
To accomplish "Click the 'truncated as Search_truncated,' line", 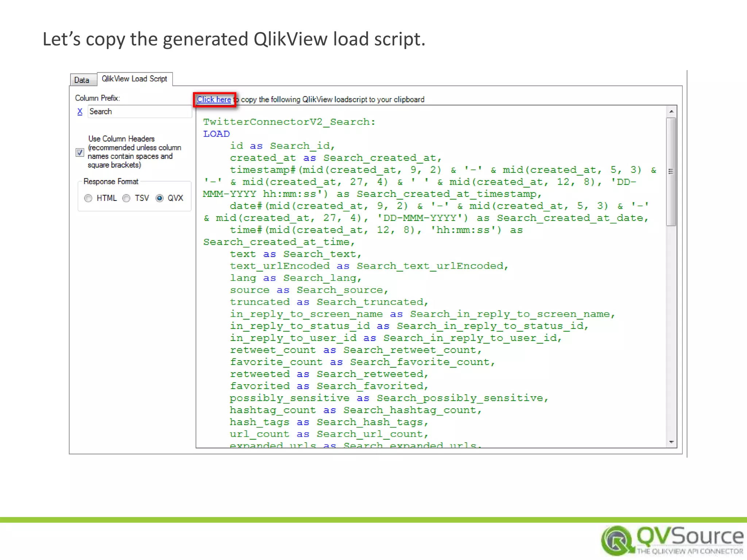I will pos(329,302).
